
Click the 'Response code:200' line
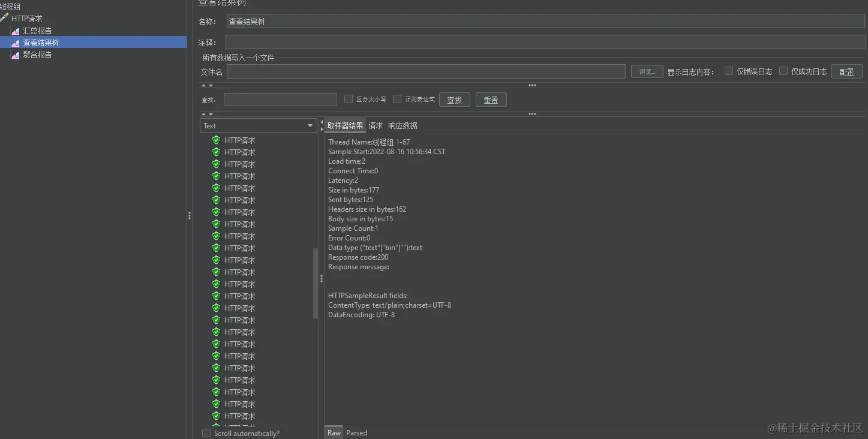358,257
